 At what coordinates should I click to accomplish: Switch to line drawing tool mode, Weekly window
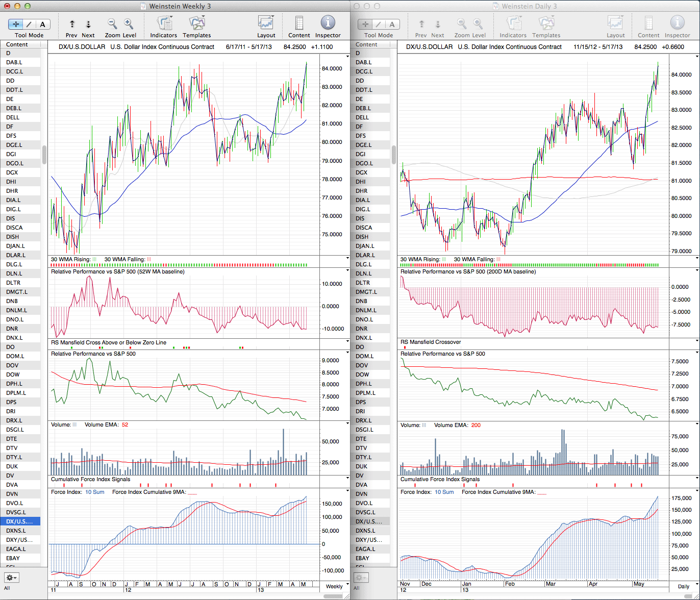pyautogui.click(x=29, y=24)
